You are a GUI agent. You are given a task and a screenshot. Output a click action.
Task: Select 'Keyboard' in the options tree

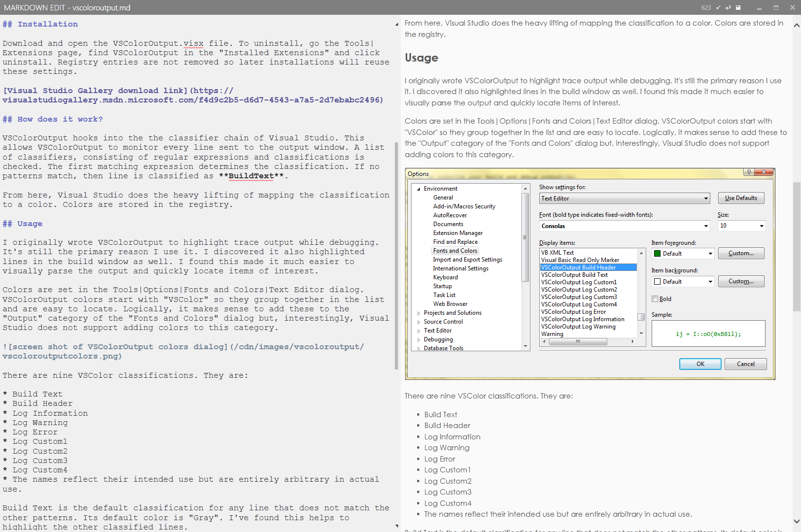coord(446,277)
